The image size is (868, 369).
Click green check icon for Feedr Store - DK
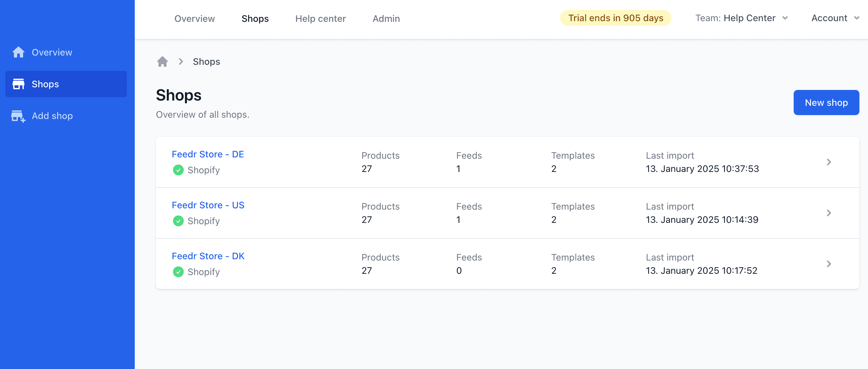point(178,272)
